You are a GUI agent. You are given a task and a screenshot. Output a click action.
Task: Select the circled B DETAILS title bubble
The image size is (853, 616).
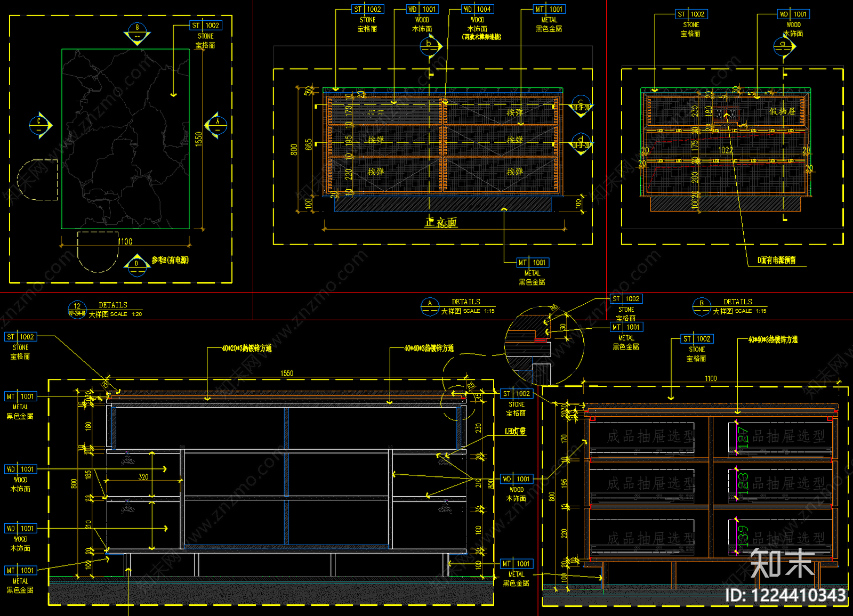702,306
